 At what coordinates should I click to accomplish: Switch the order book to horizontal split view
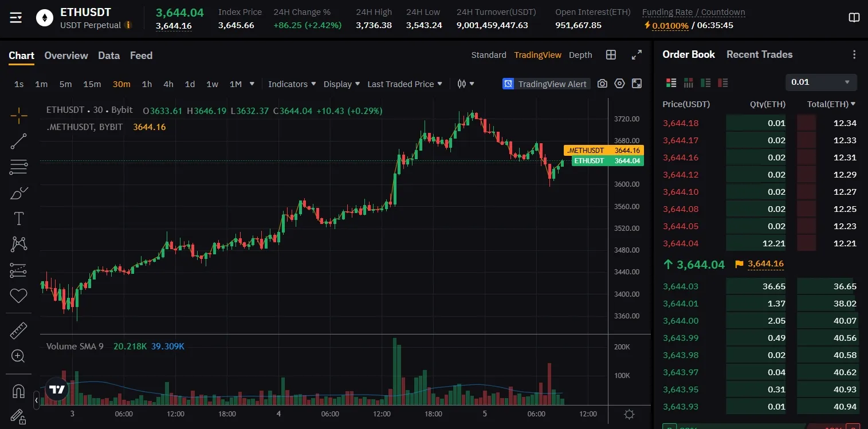coord(689,83)
